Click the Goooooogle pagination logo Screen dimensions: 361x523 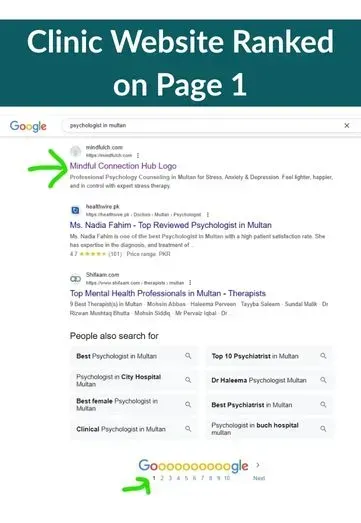point(193,465)
